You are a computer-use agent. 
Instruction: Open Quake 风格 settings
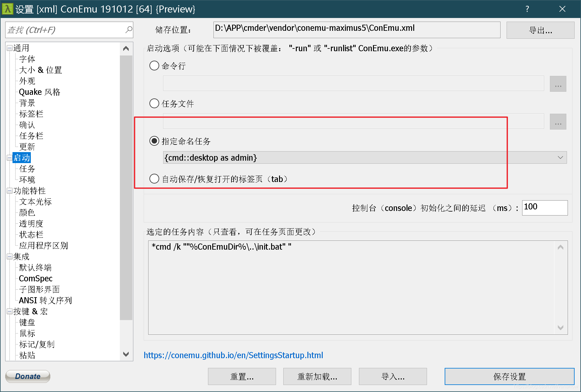tap(39, 92)
